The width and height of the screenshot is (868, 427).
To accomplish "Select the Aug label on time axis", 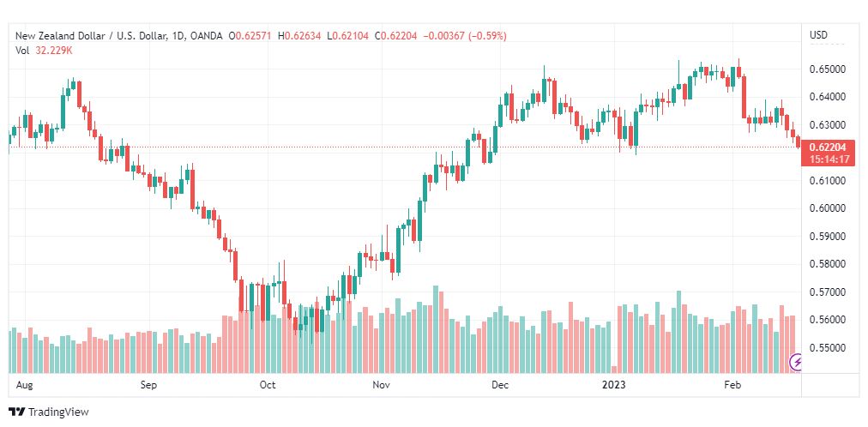I will coord(24,385).
